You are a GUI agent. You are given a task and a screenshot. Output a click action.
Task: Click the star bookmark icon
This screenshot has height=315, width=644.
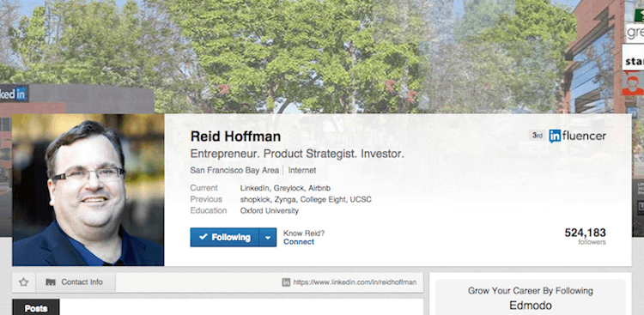click(x=23, y=282)
